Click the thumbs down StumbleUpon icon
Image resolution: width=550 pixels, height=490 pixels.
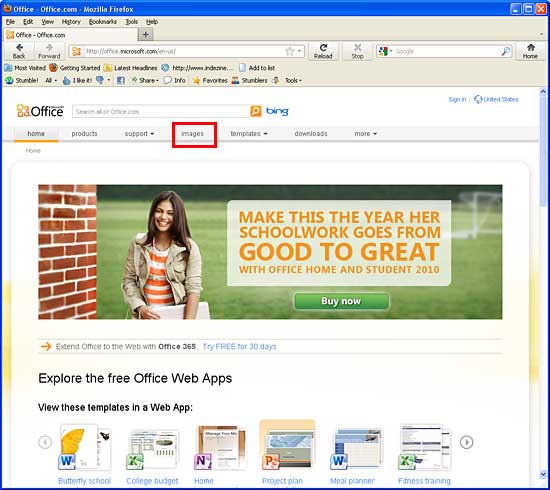[x=100, y=80]
